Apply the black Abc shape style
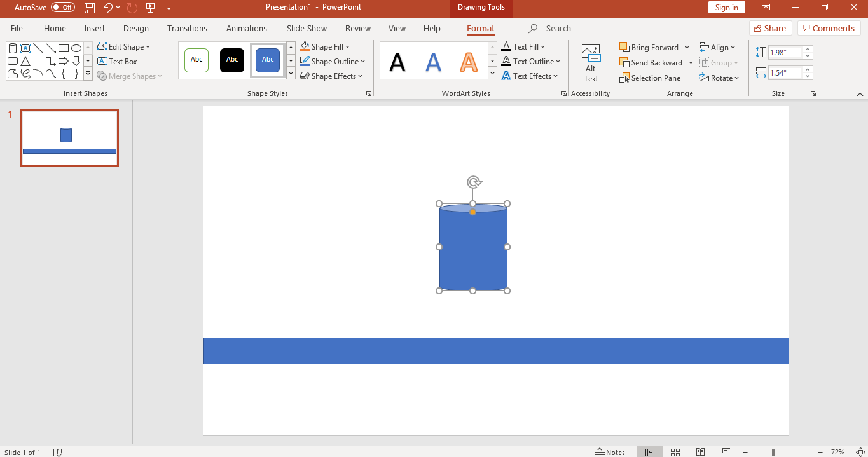The image size is (868, 457). [232, 60]
